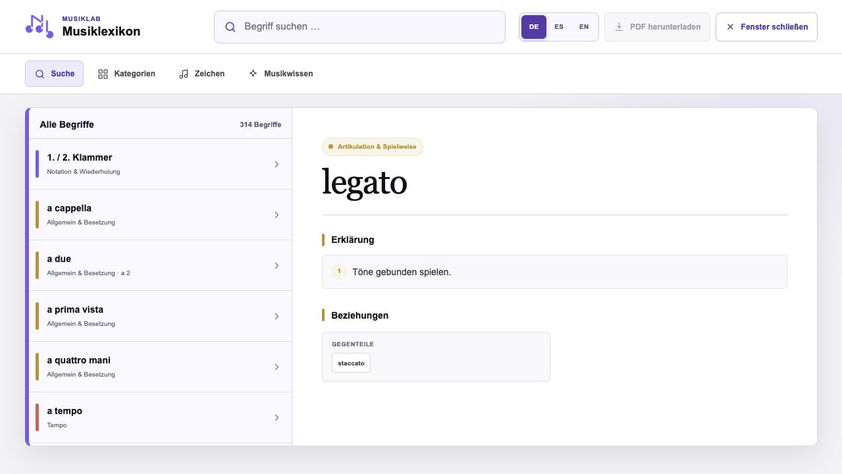Click the download icon beside PDF herunterladen
842x474 pixels.
(619, 26)
